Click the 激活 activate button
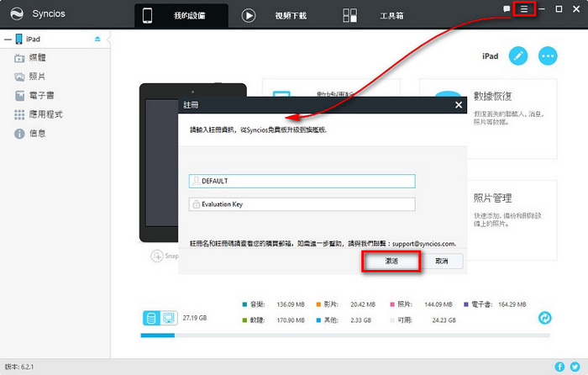The height and width of the screenshot is (375, 588). point(391,261)
